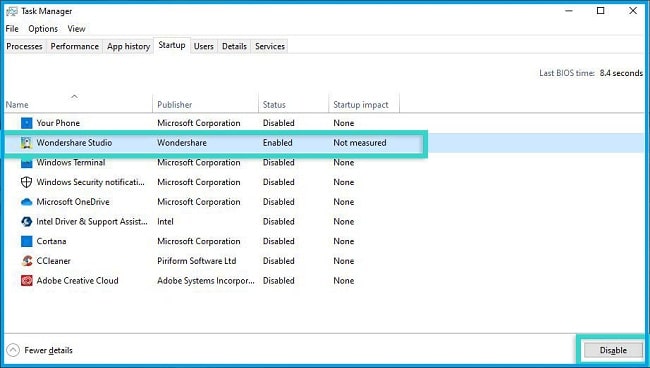Viewport: 650px width, 368px height.
Task: Click the Not measured startup impact cell
Action: pos(359,143)
